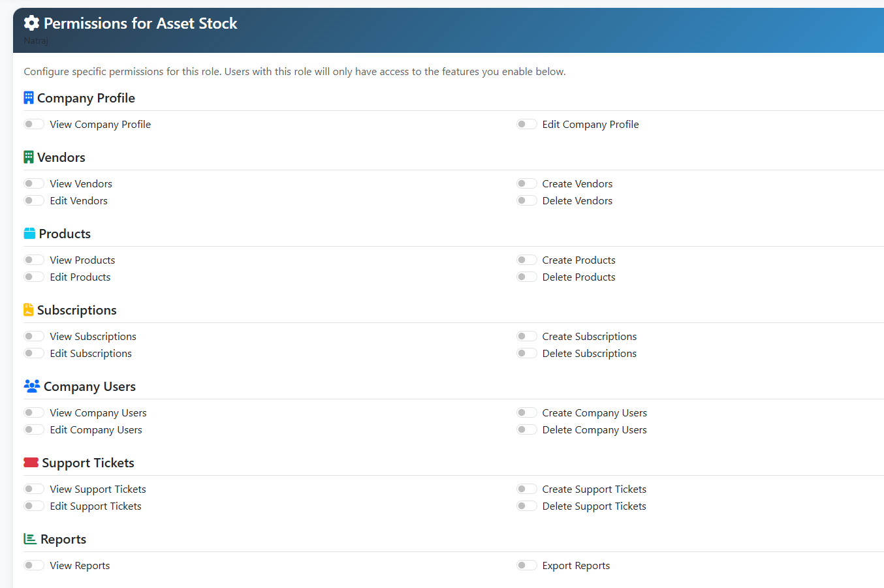The height and width of the screenshot is (588, 884).
Task: Click the 'Company Users' section heading
Action: pyautogui.click(x=89, y=386)
